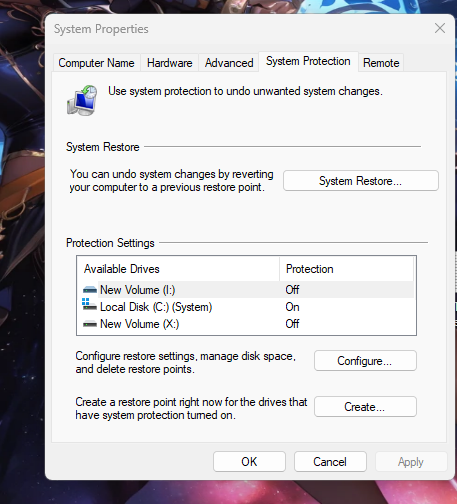Close the System Properties dialog
Screen dimensions: 457x504
point(440,28)
